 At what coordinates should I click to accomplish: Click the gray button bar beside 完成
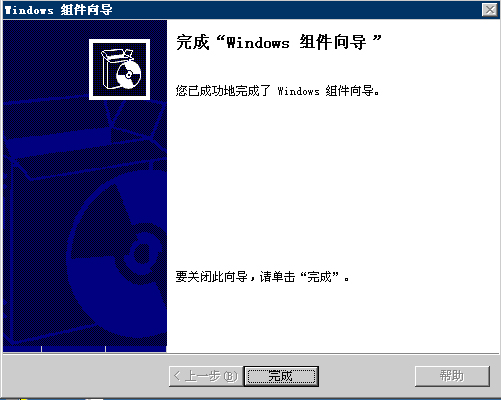click(367, 376)
